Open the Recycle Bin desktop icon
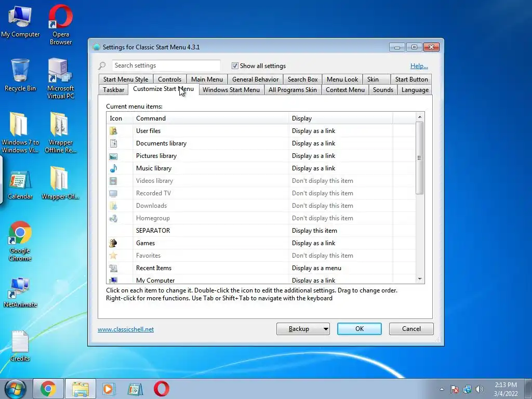The image size is (532, 399). 20,75
